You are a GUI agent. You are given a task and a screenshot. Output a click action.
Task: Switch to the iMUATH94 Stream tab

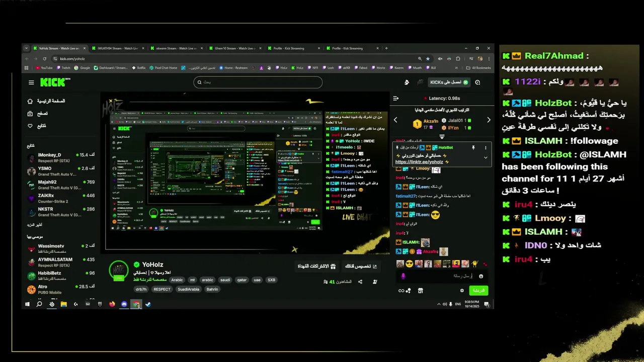pyautogui.click(x=117, y=48)
